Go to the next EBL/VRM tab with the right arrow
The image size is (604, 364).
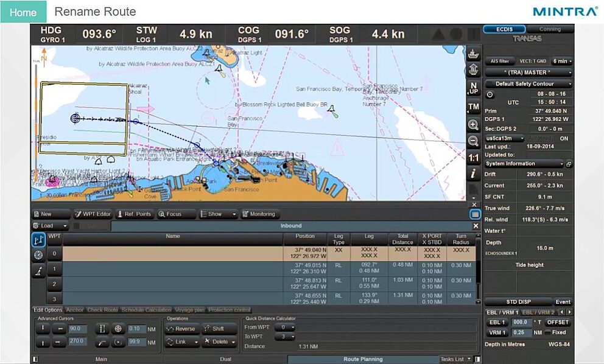pos(569,312)
